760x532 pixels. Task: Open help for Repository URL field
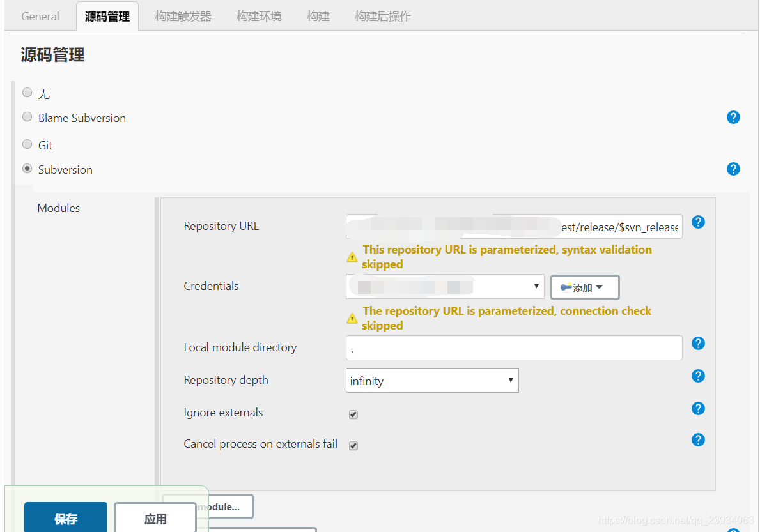pyautogui.click(x=698, y=222)
